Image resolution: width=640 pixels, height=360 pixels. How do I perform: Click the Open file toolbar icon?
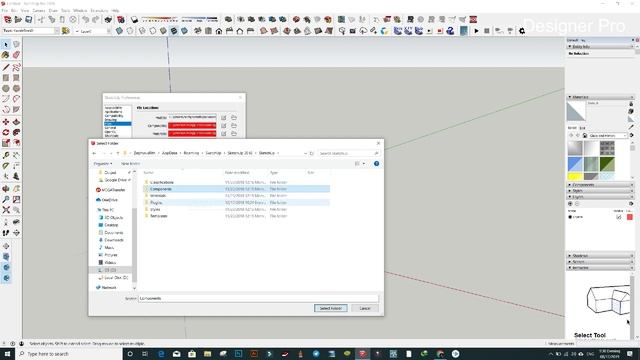pos(18,19)
